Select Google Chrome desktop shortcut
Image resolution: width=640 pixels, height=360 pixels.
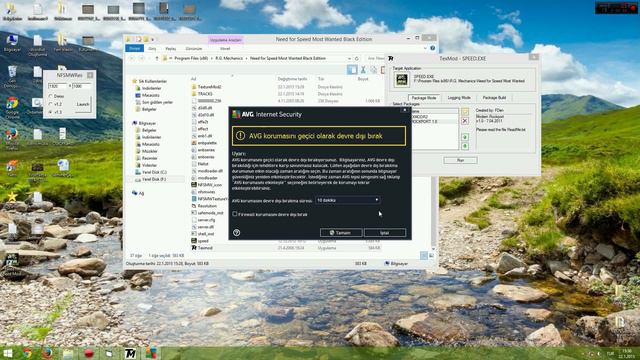[12, 107]
